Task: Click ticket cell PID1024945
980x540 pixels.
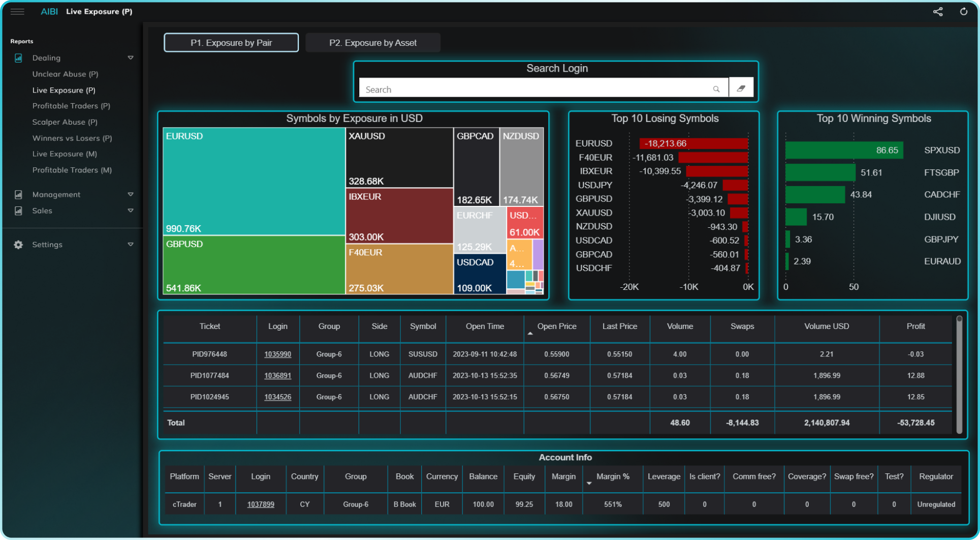Action: (210, 397)
